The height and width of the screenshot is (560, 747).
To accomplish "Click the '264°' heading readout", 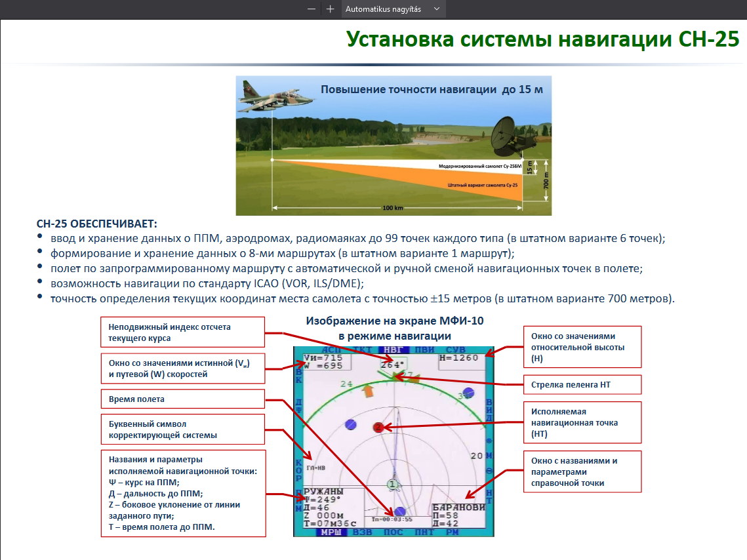I will pyautogui.click(x=393, y=365).
